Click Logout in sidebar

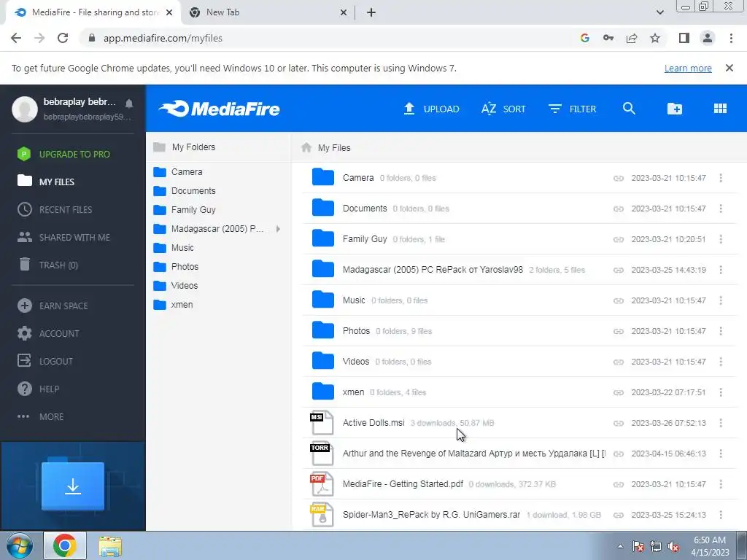coord(45,361)
